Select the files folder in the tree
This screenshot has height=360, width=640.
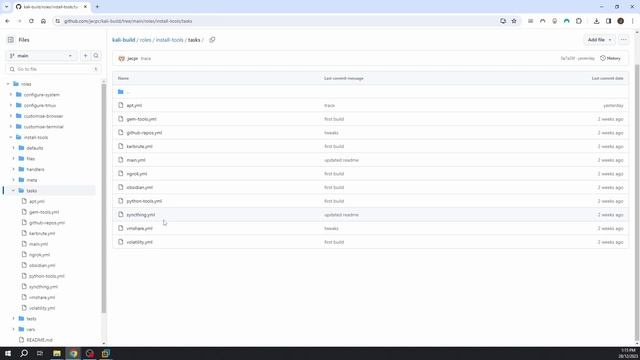point(31,159)
